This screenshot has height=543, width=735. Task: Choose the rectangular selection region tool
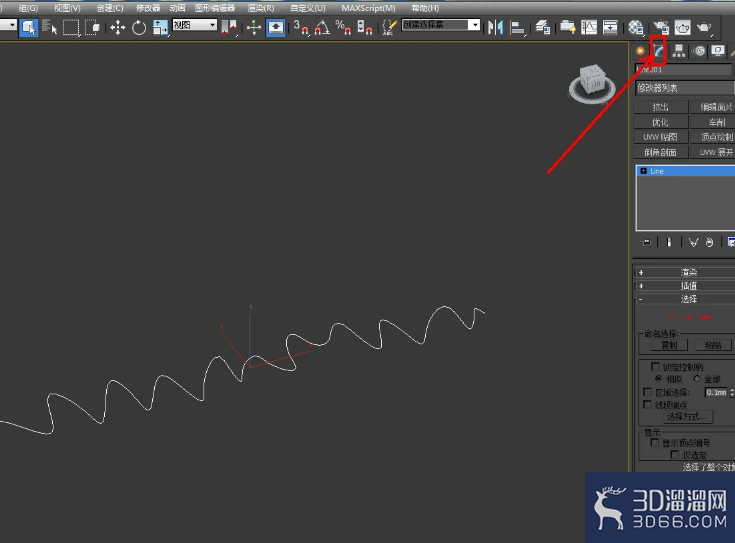coord(71,27)
